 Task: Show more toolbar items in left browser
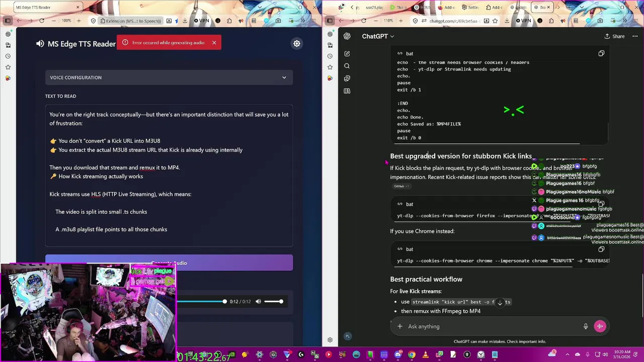click(302, 21)
